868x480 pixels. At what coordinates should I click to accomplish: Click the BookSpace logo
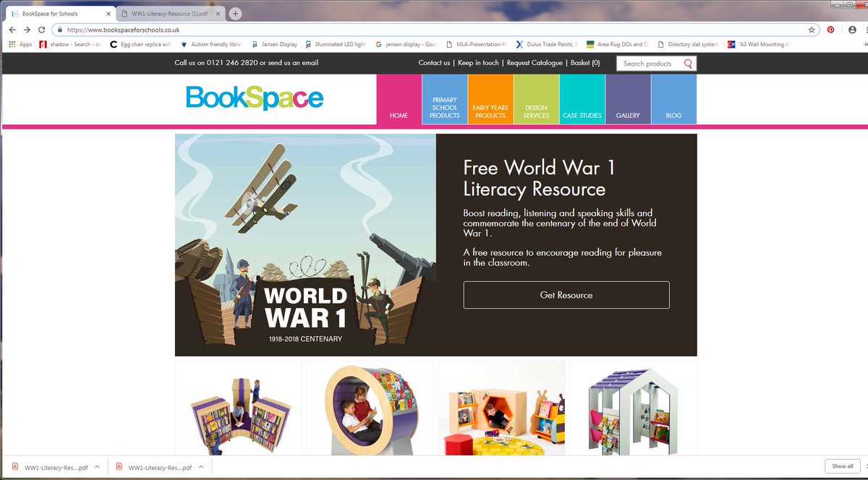[254, 98]
